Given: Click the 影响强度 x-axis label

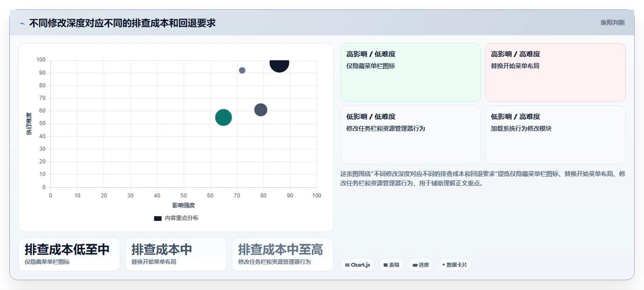Looking at the screenshot, I should click(184, 205).
